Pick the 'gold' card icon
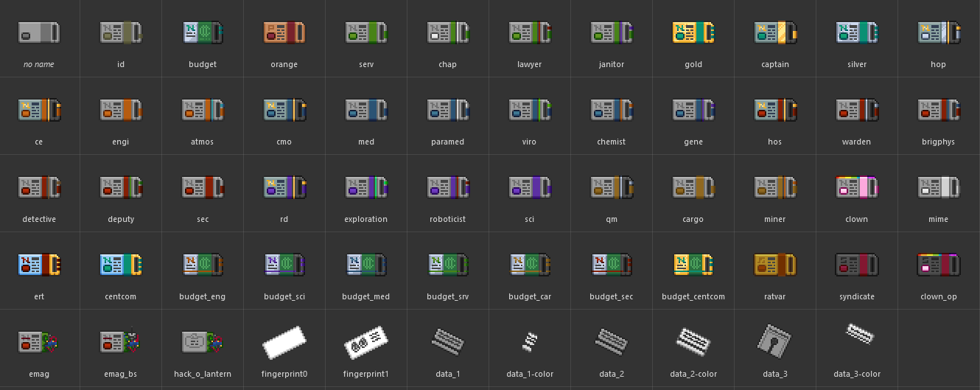 click(693, 32)
